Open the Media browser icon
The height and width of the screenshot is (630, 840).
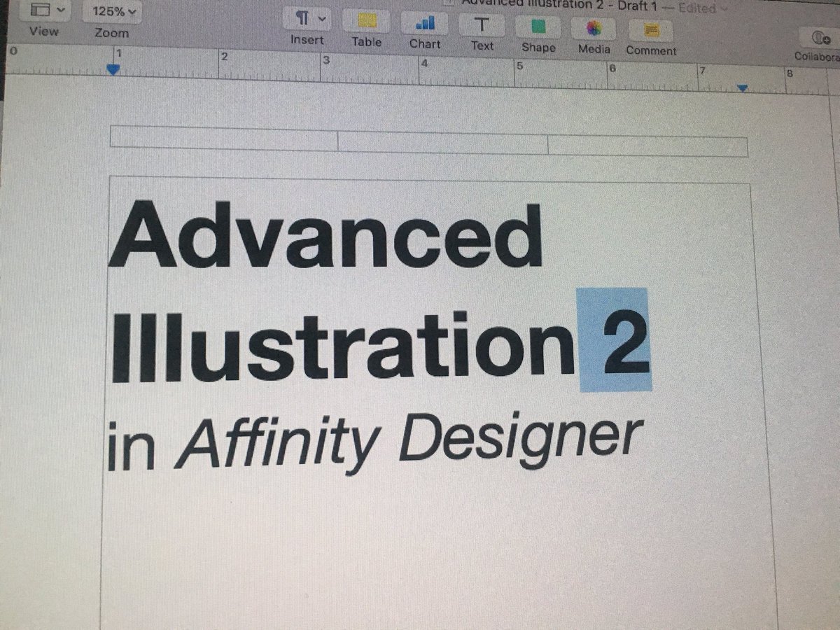tap(594, 29)
